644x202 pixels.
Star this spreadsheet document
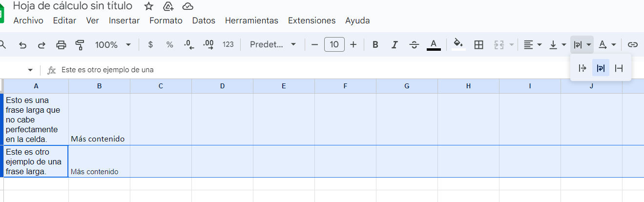coord(149,6)
